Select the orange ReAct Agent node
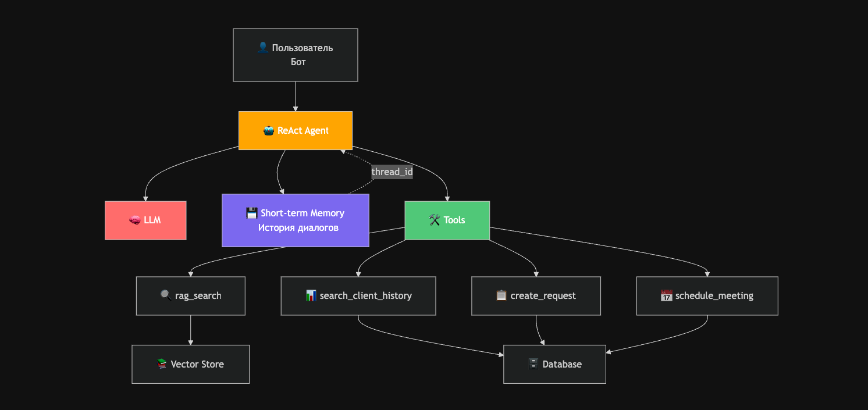Image resolution: width=868 pixels, height=410 pixels. pos(296,130)
